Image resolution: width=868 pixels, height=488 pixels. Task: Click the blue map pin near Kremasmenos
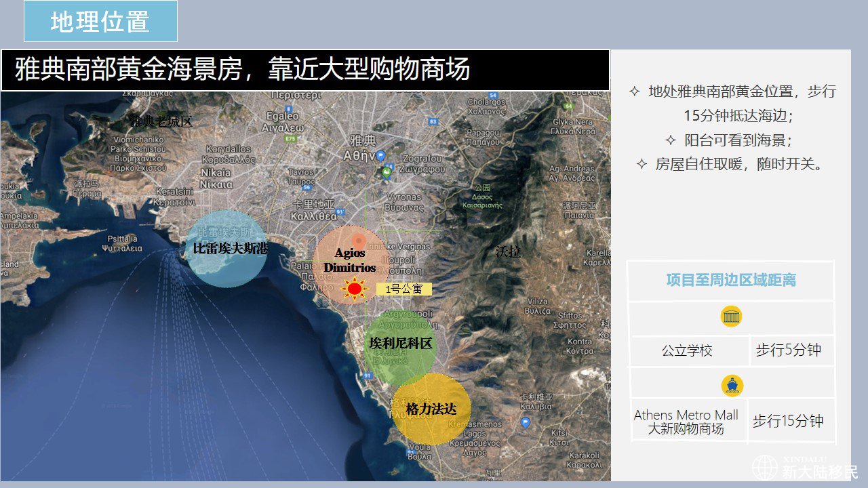pos(525,422)
